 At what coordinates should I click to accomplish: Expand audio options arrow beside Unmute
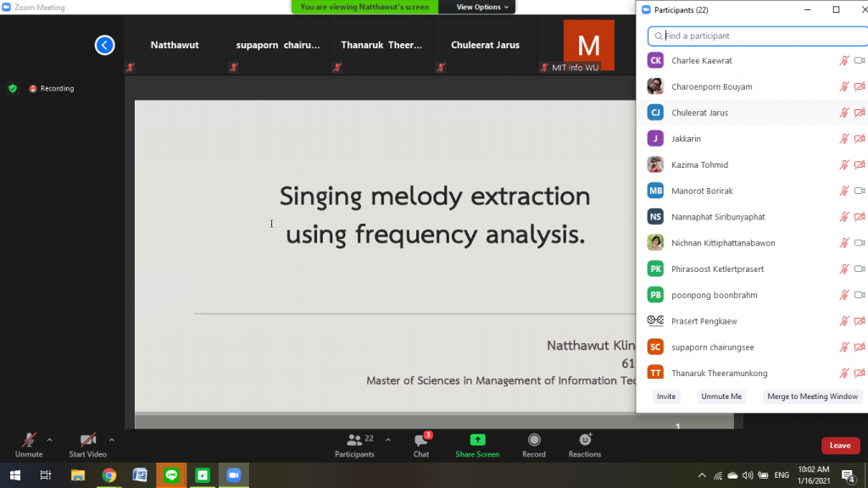49,440
